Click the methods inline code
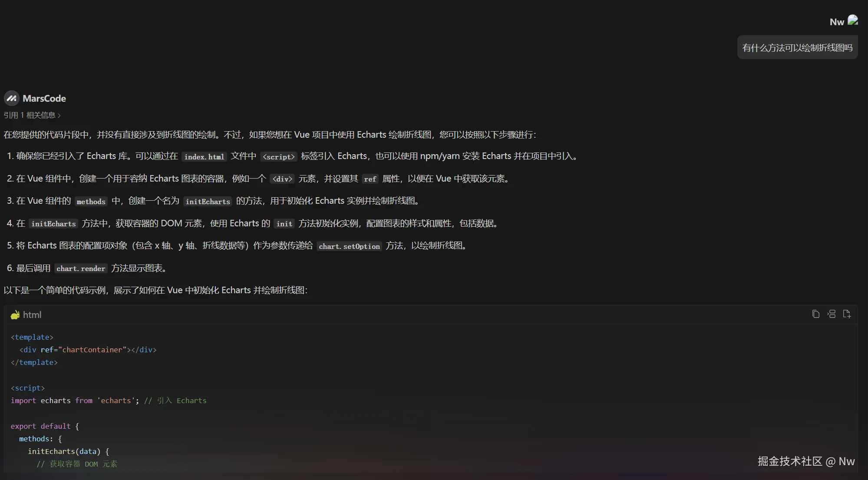The width and height of the screenshot is (868, 480). click(91, 202)
